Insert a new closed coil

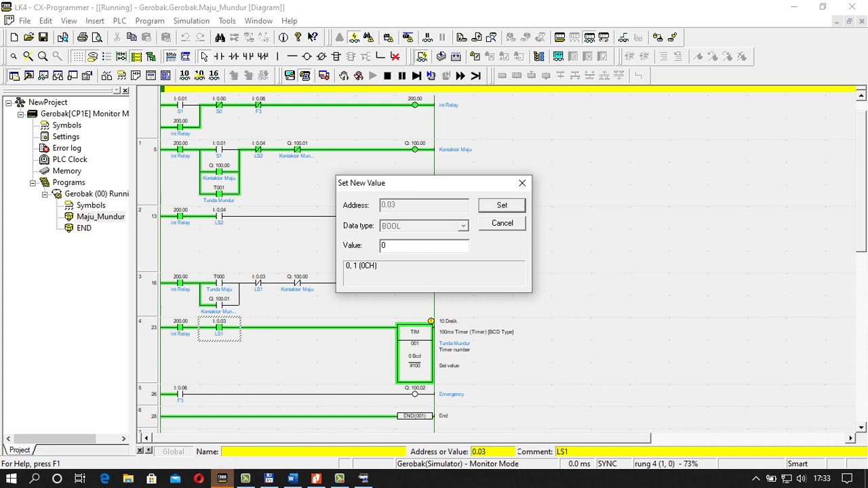coord(321,56)
